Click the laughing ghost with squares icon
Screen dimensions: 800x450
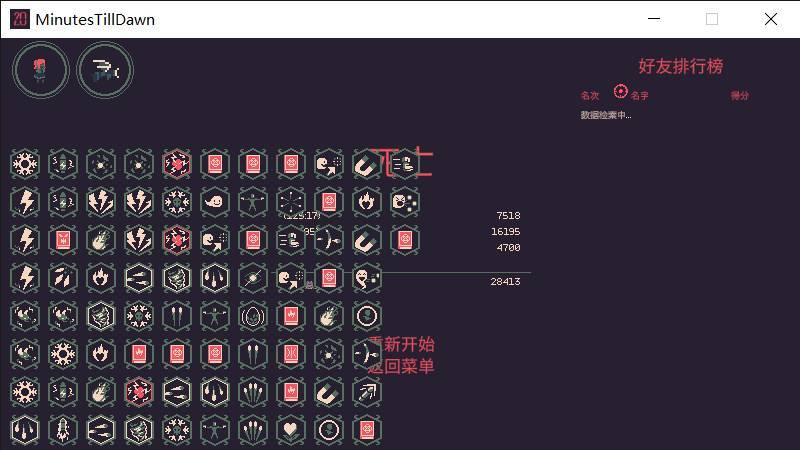point(367,278)
